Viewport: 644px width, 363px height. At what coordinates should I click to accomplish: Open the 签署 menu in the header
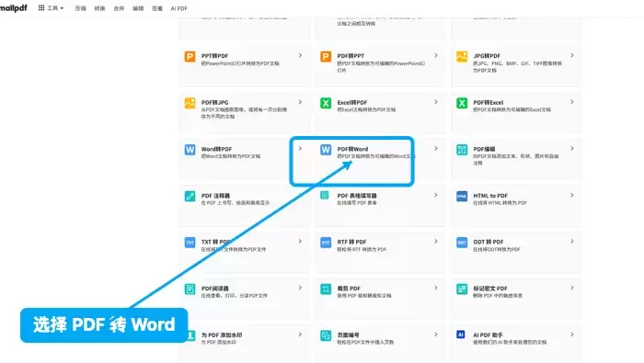point(157,8)
